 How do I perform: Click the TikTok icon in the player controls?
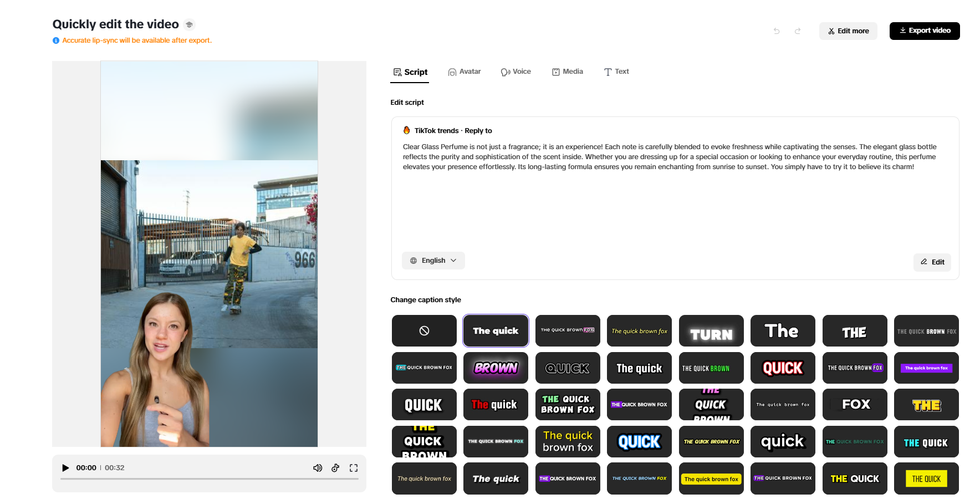click(335, 467)
